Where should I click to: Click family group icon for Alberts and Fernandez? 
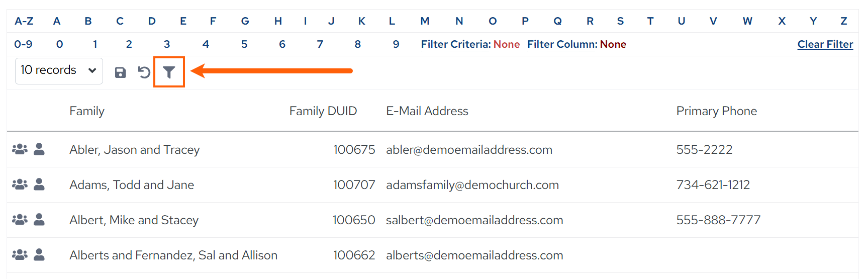coord(20,255)
